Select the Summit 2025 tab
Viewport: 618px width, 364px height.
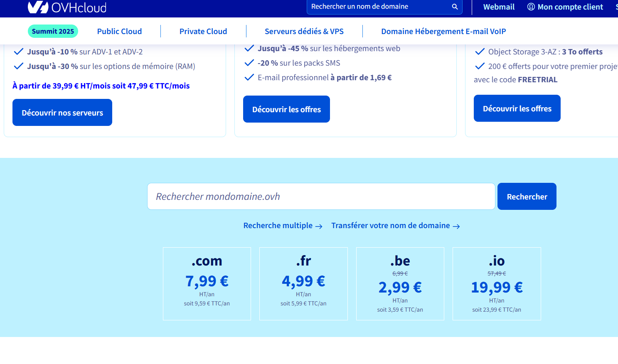point(53,31)
